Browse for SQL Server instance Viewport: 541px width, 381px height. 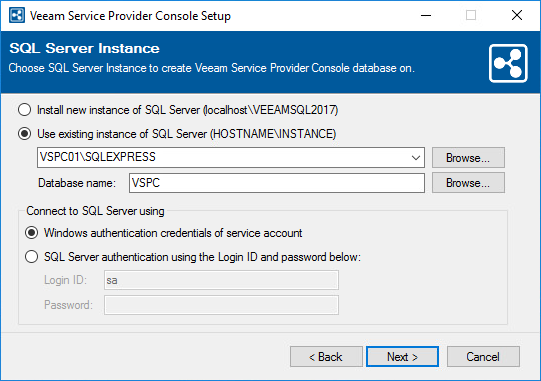(468, 158)
